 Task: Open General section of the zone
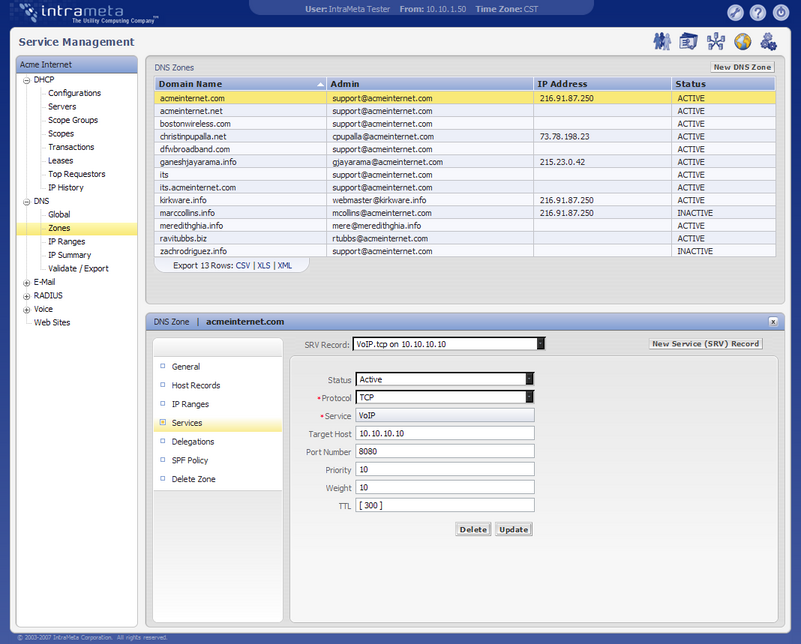186,367
